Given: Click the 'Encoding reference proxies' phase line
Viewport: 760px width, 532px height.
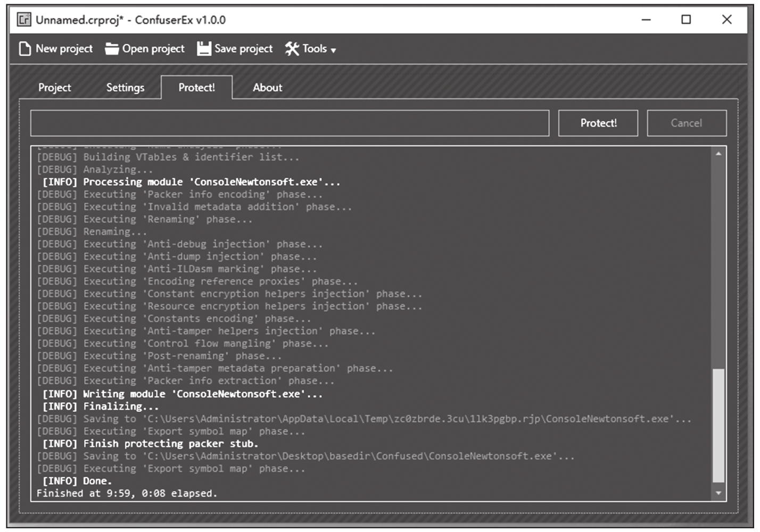Looking at the screenshot, I should (197, 281).
